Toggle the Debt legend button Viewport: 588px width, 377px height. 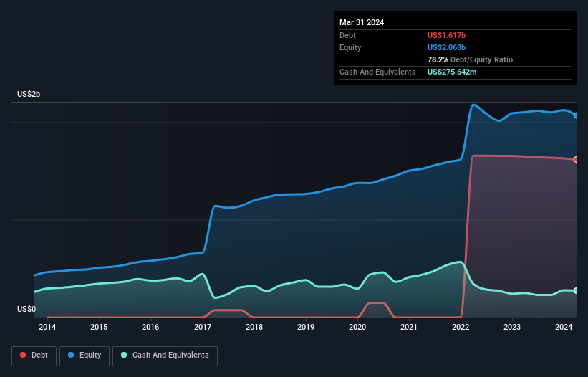coord(34,355)
